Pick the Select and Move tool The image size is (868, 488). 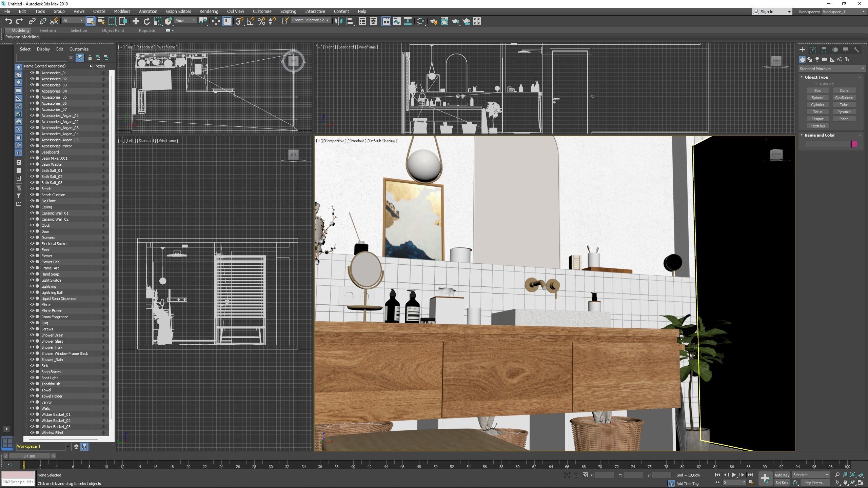click(x=136, y=21)
